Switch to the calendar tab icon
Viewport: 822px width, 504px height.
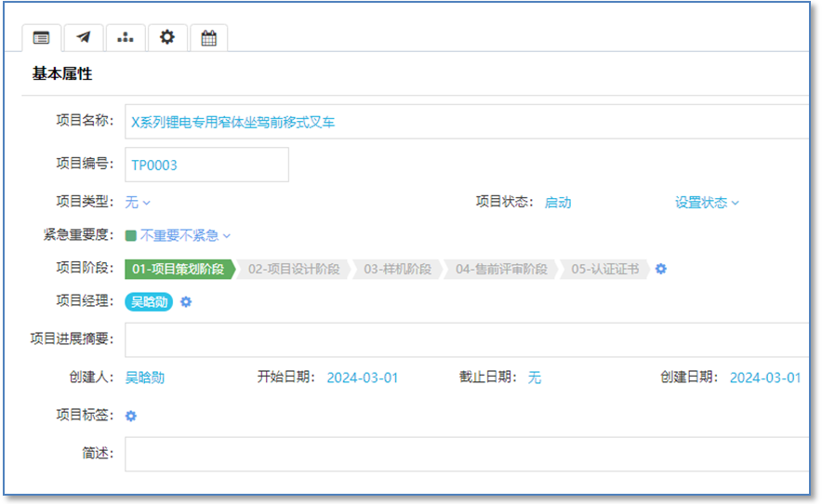[x=209, y=37]
